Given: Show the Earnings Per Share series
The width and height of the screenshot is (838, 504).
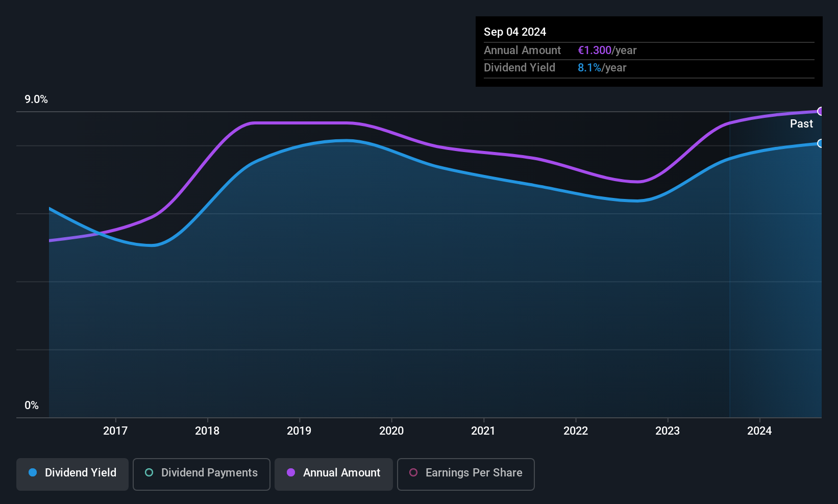Looking at the screenshot, I should (x=465, y=473).
